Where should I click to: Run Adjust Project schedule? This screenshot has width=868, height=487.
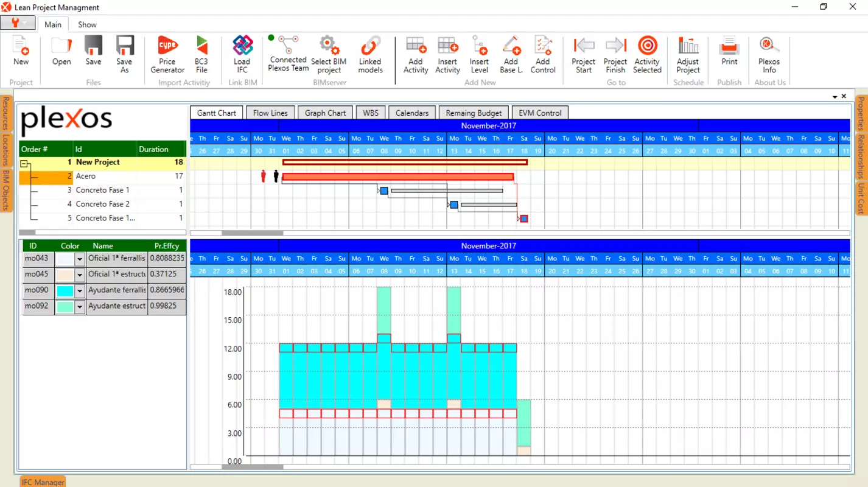click(688, 55)
